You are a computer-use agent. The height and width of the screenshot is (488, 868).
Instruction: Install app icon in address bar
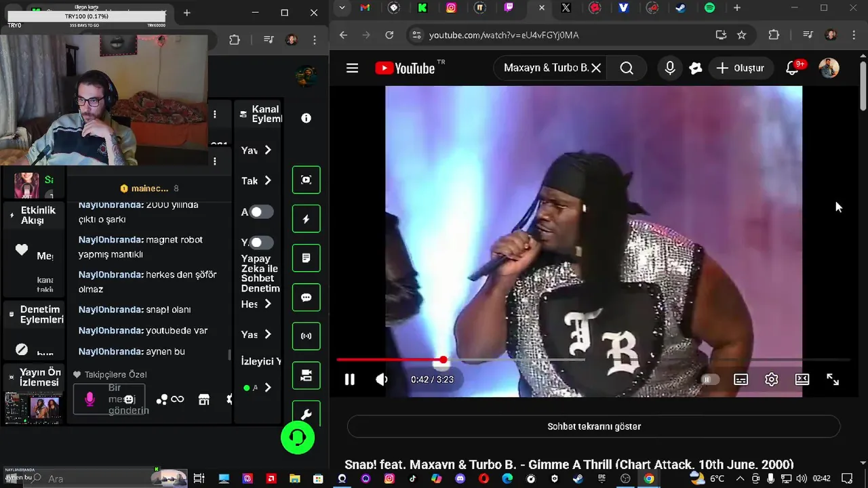(721, 35)
